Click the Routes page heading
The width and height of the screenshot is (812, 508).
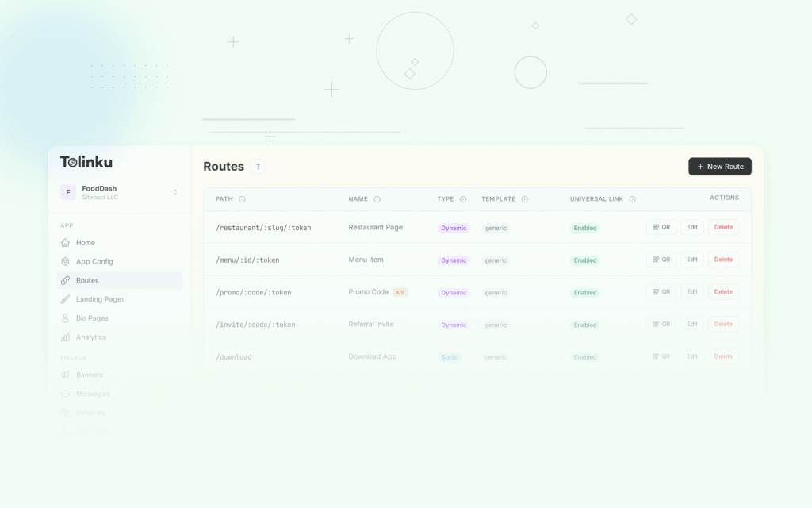pyautogui.click(x=224, y=167)
